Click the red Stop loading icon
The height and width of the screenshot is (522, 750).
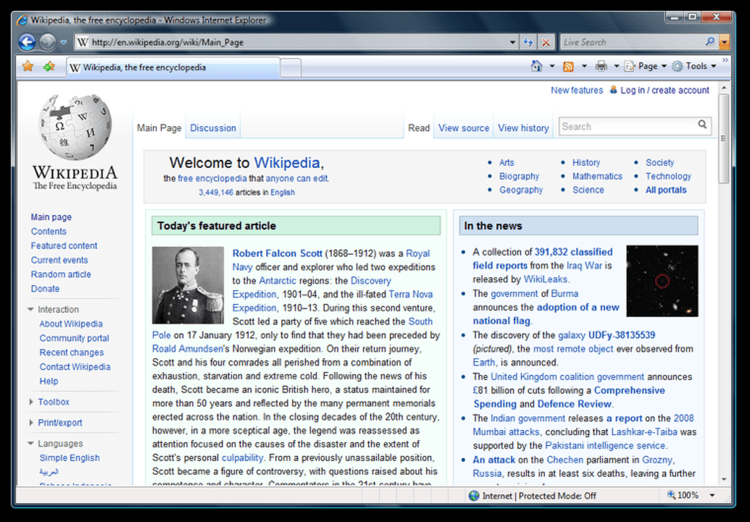546,43
